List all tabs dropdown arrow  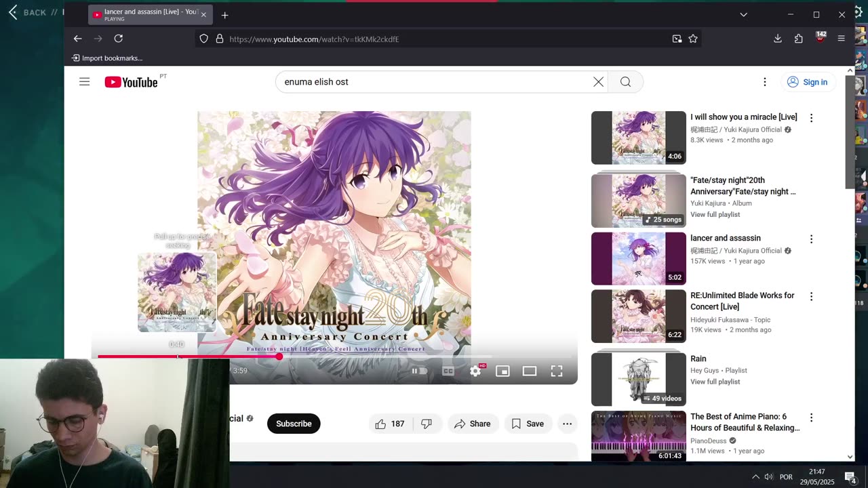tap(743, 15)
